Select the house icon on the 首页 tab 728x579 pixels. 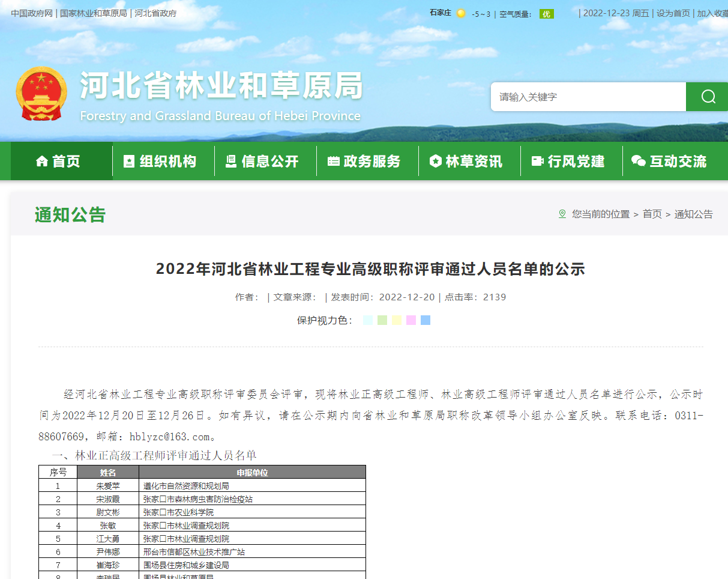(41, 161)
